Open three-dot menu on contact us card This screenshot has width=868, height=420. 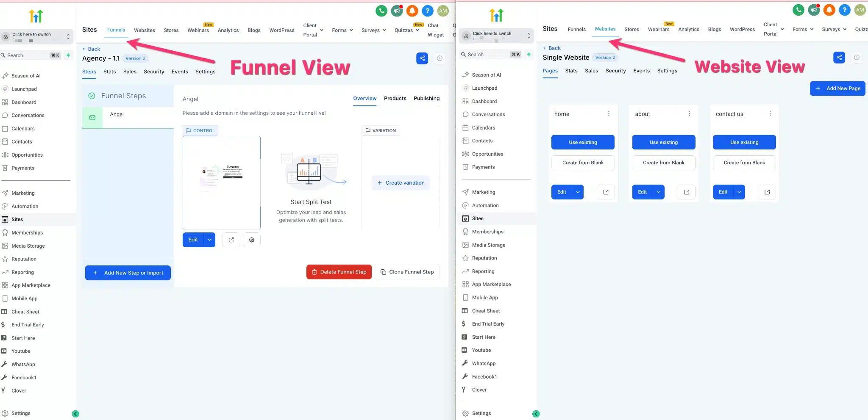coord(770,113)
